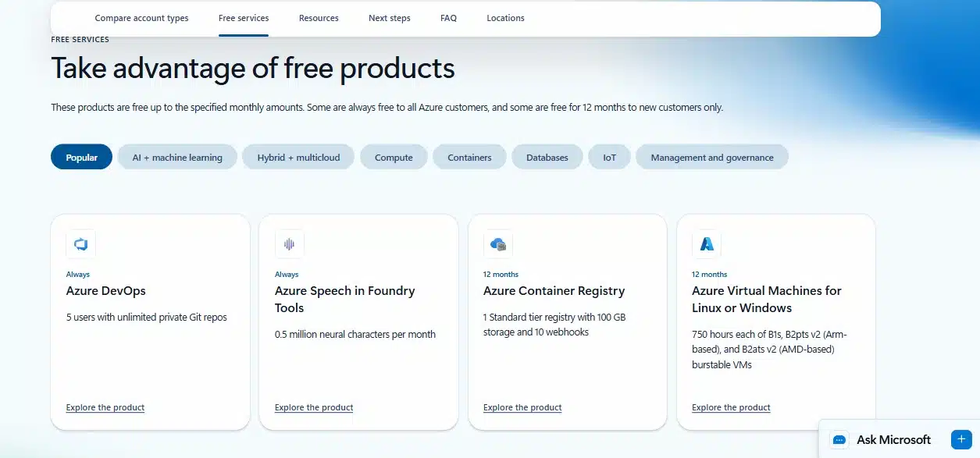This screenshot has width=980, height=458.
Task: Click the Azure Speech waveform icon
Action: [x=289, y=244]
